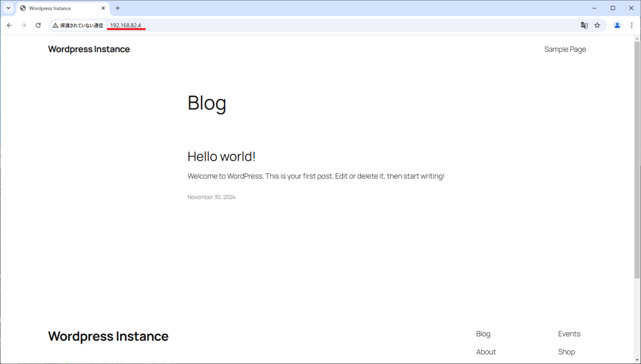Open the tab search dropdown arrow

coord(8,8)
